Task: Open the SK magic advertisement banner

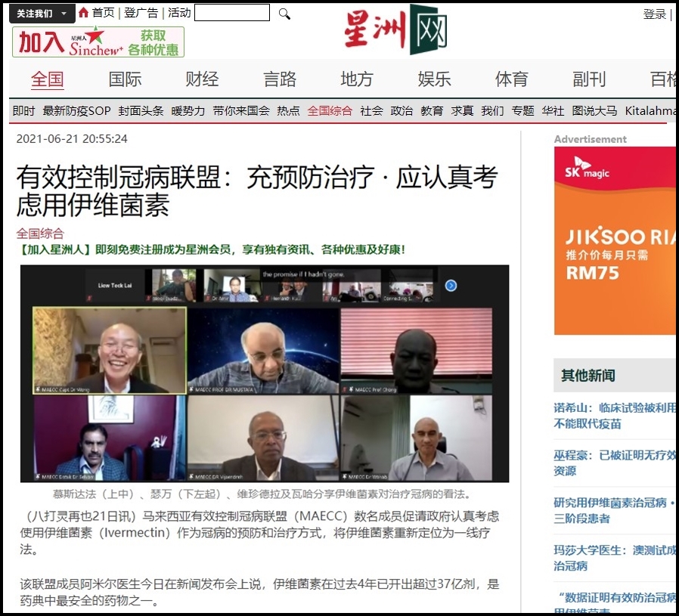Action: tap(615, 240)
